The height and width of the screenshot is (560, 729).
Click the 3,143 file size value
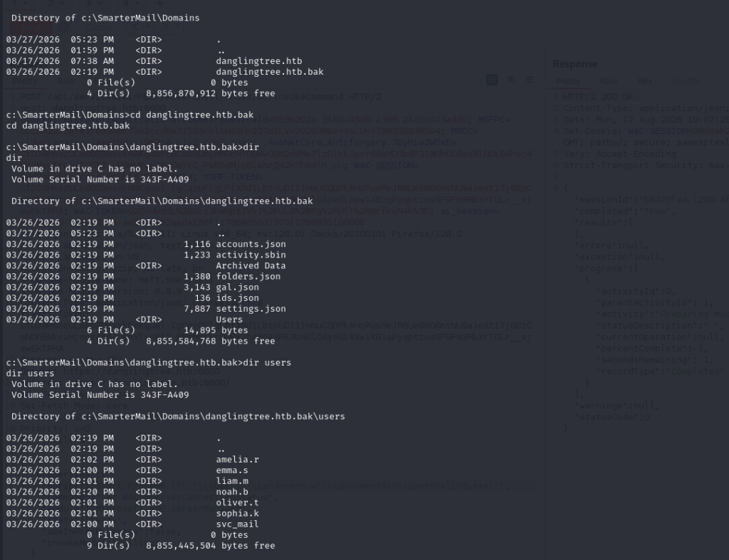pyautogui.click(x=197, y=287)
